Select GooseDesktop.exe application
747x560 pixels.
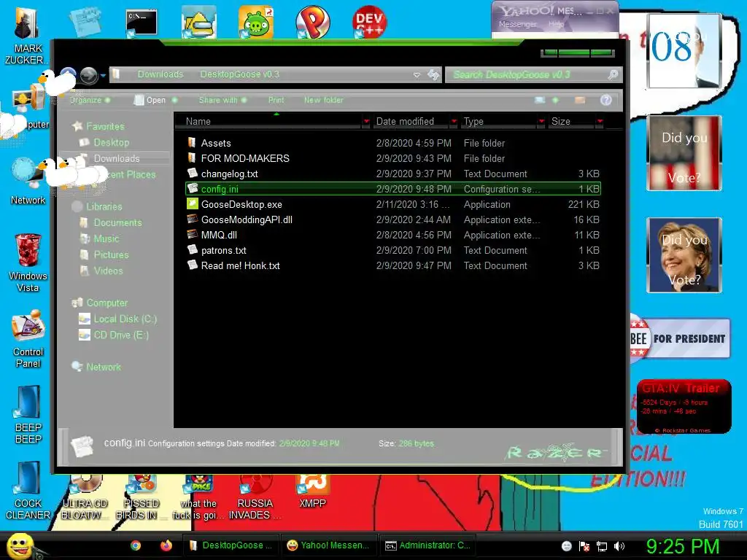point(241,204)
